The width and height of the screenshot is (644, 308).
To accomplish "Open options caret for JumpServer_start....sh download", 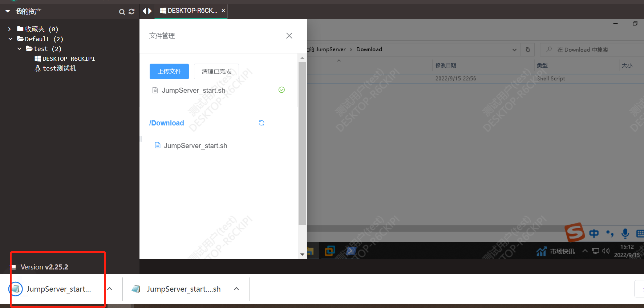I will [x=236, y=289].
